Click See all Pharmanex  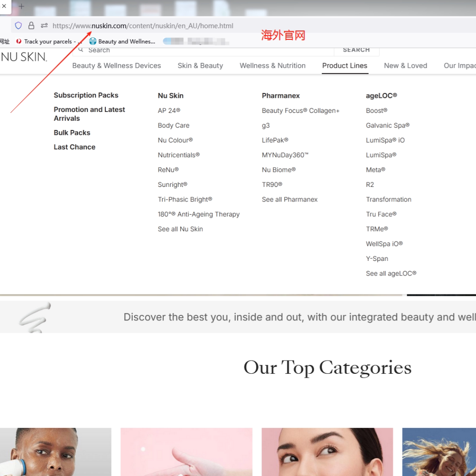tap(290, 200)
